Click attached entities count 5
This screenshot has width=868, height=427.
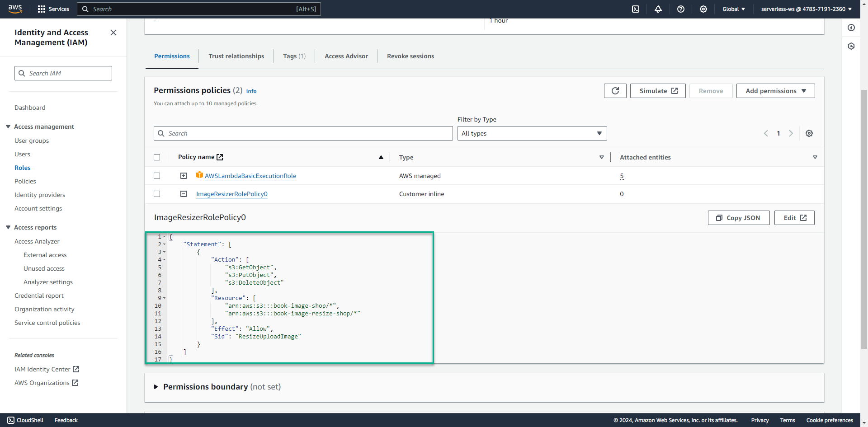(622, 176)
